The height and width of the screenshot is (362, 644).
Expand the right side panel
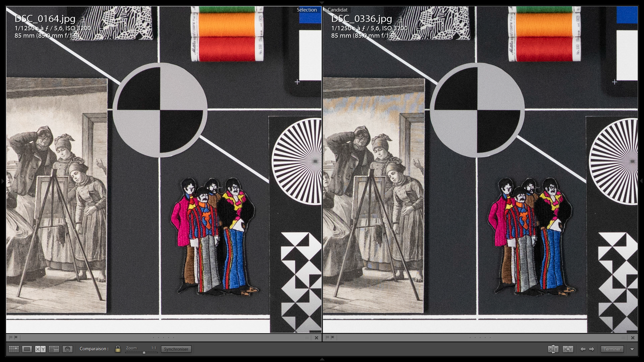[x=641, y=181]
